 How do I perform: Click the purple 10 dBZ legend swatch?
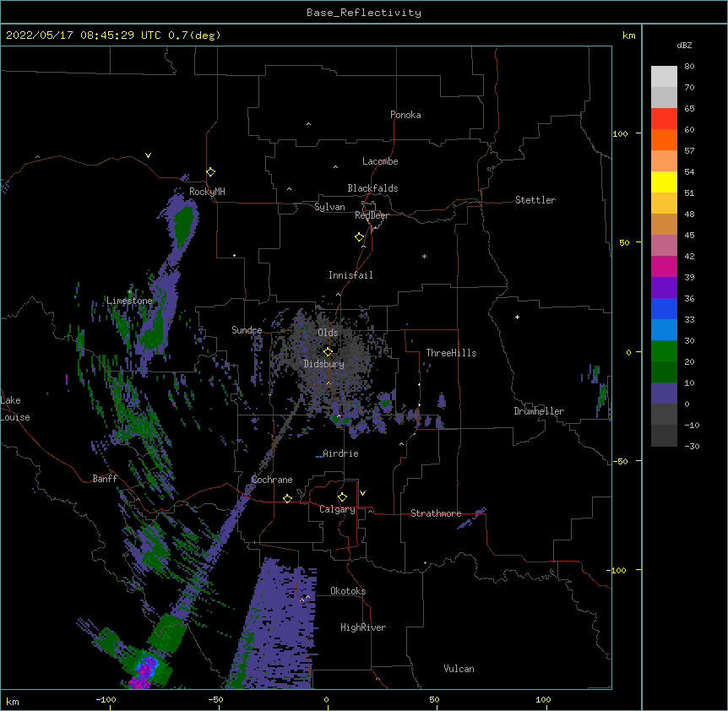(x=664, y=393)
